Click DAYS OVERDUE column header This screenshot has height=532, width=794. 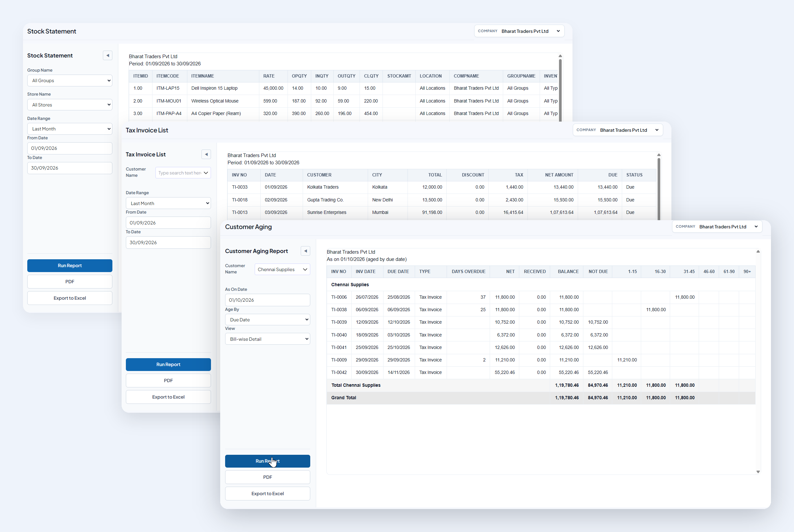(468, 271)
